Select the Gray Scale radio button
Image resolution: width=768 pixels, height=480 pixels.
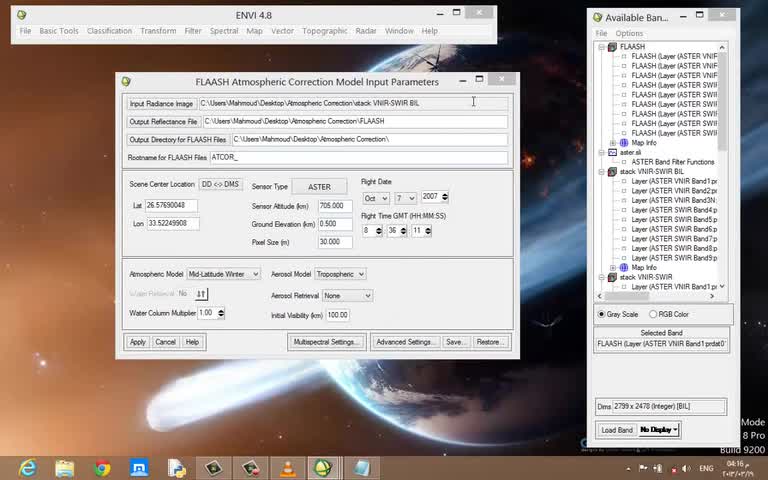(x=601, y=314)
